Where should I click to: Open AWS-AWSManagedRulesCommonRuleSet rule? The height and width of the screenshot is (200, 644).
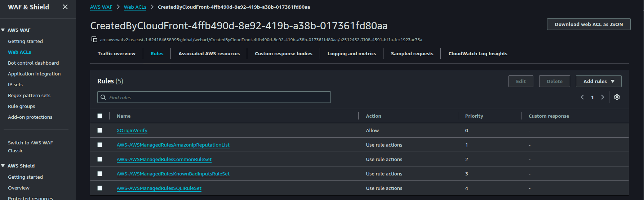(164, 159)
